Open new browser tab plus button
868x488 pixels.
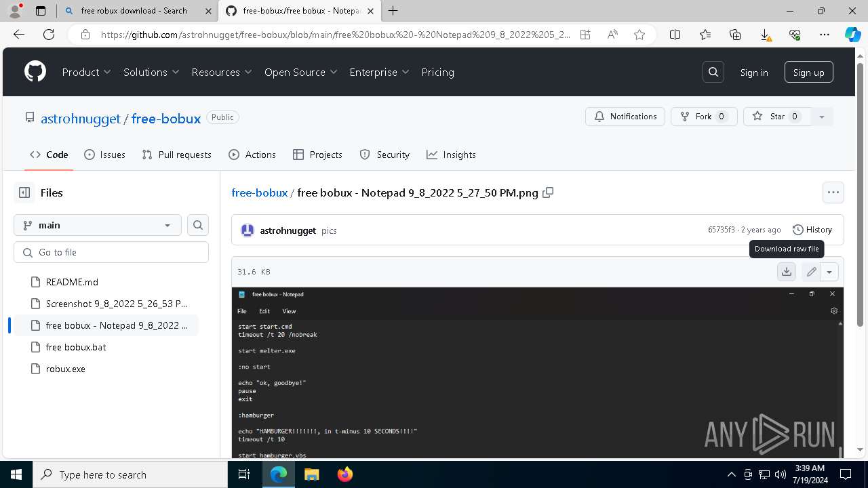click(x=393, y=11)
